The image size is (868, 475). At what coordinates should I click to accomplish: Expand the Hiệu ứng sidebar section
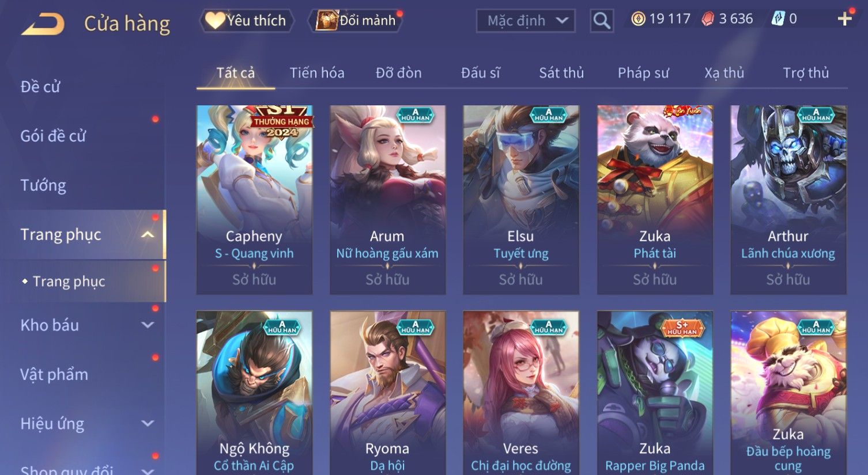[x=148, y=424]
